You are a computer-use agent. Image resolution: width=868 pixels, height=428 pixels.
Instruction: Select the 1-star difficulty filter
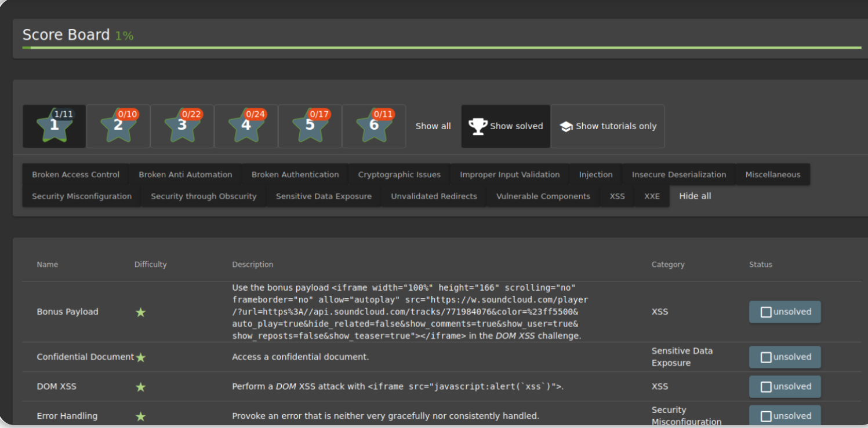click(55, 126)
